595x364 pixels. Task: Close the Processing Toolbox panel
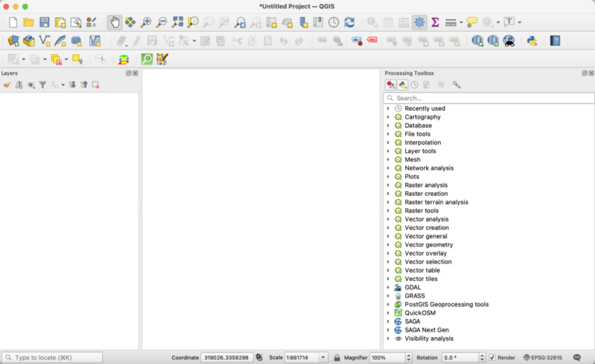tap(591, 73)
